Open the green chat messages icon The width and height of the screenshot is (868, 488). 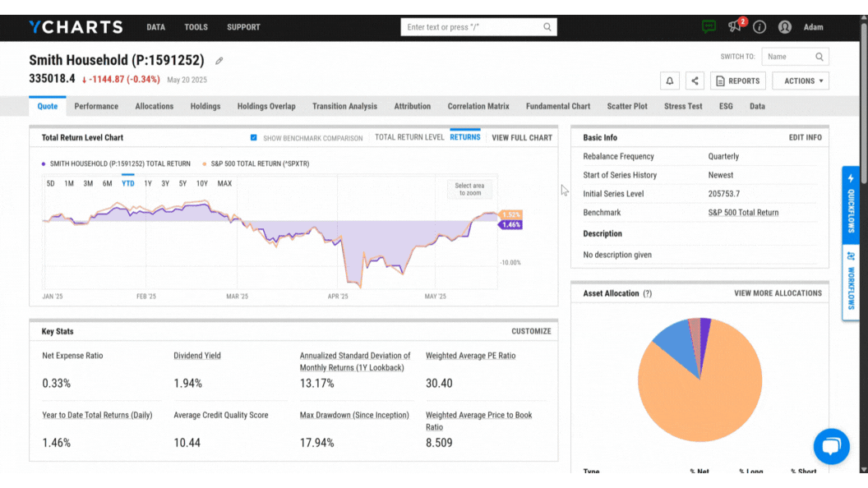[x=709, y=26]
